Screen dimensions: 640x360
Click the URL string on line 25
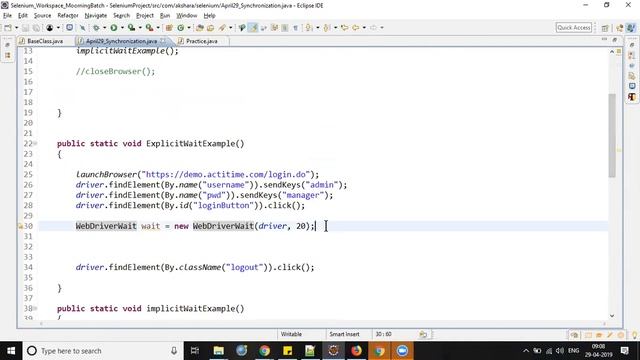[226, 175]
